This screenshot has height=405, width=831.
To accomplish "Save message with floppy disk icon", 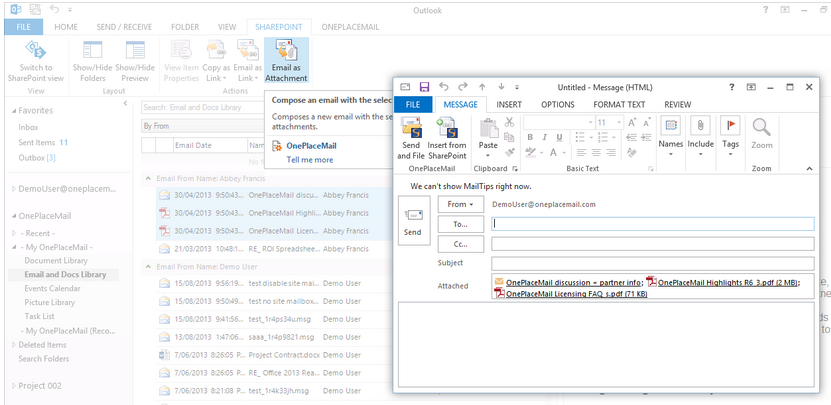I will point(425,87).
